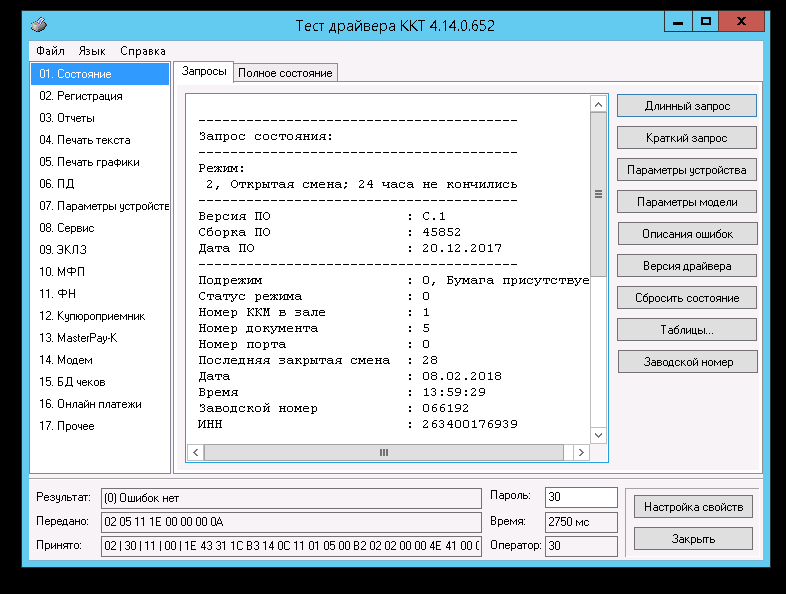This screenshot has width=786, height=594.
Task: Click the Запрос состояния heading in log
Action: click(x=266, y=136)
